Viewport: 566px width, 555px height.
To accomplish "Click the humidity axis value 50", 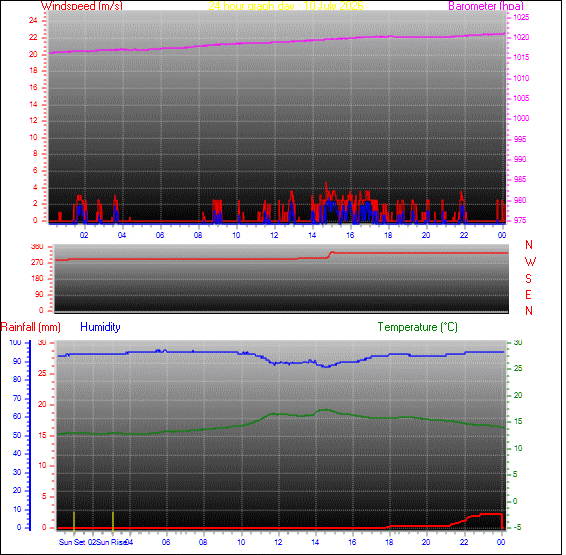I will (17, 435).
